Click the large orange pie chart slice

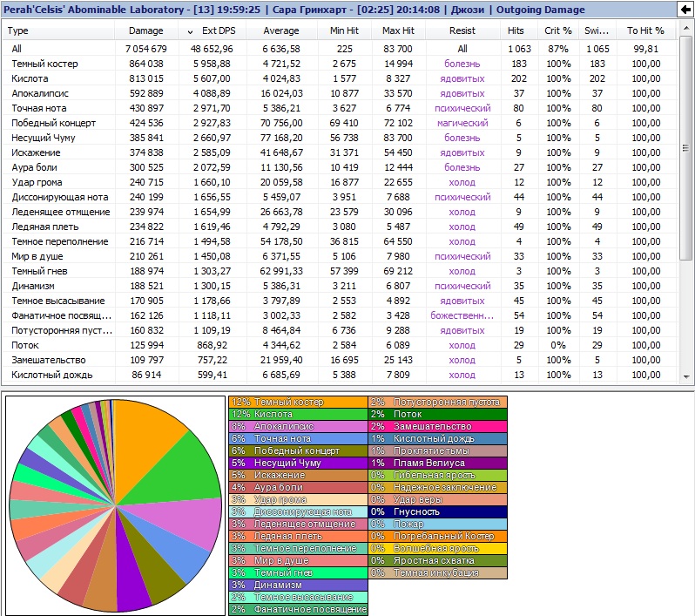point(142,439)
